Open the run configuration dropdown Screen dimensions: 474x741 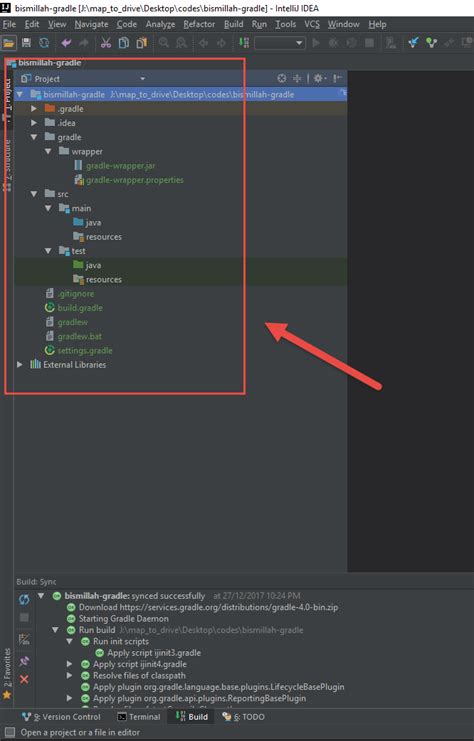[280, 43]
